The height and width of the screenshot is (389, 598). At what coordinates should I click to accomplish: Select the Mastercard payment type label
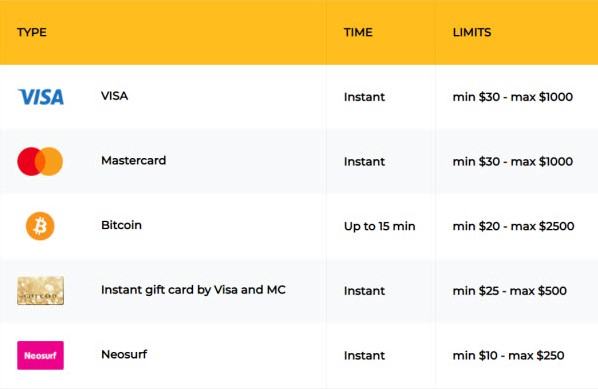click(133, 160)
